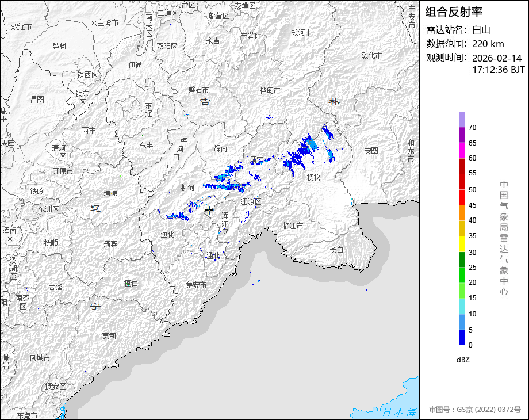The width and height of the screenshot is (529, 420).
Task: Click the 审图号 GS京 (2022) 0372号 text
Action: click(x=475, y=410)
